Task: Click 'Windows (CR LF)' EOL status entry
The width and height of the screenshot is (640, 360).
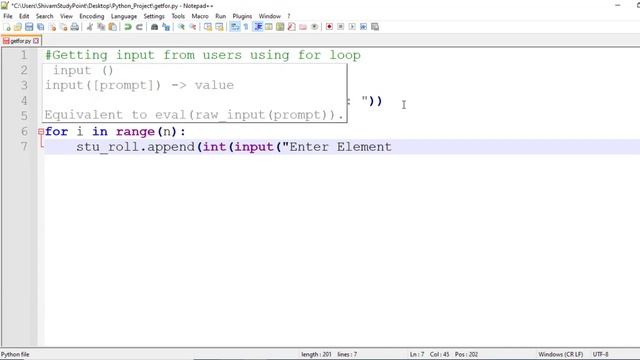Action: point(560,354)
